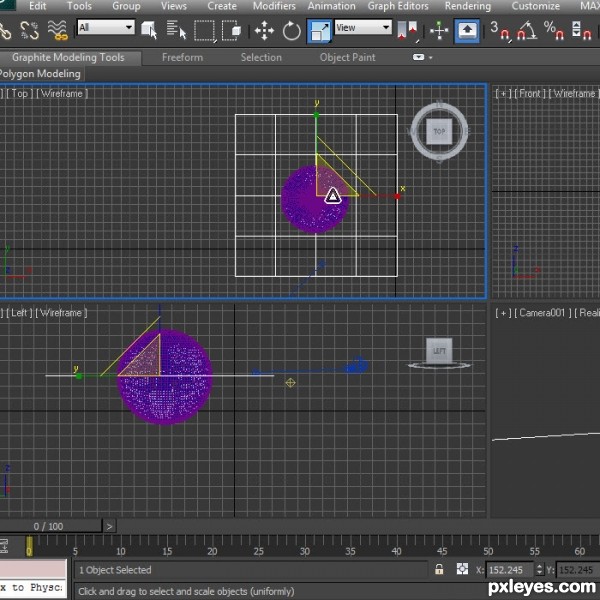Click the yellow target marker in Left viewport

tap(290, 383)
